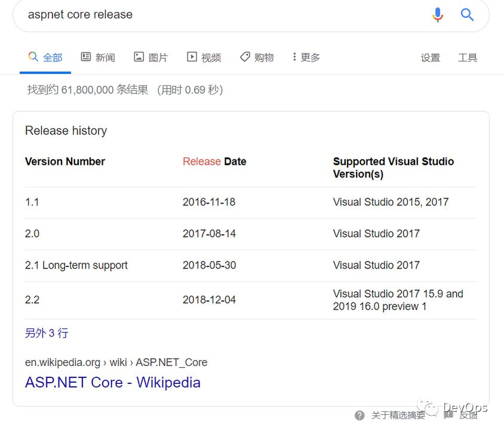The width and height of the screenshot is (504, 431).
Task: Click the Release Date column header
Action: pyautogui.click(x=214, y=161)
